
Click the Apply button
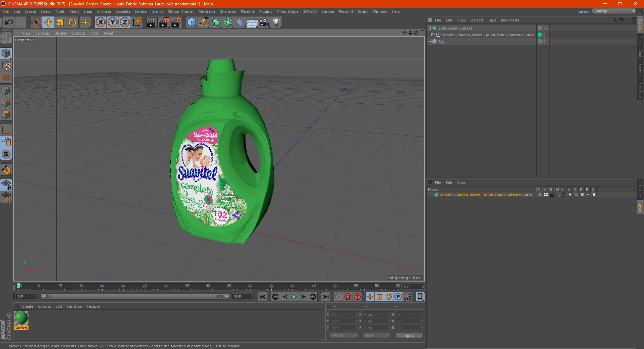[x=409, y=336]
